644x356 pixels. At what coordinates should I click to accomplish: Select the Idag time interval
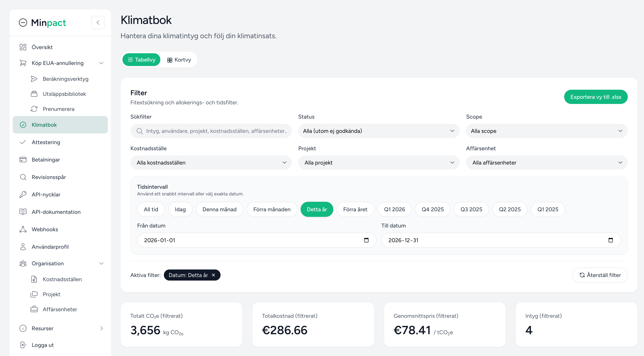click(180, 209)
